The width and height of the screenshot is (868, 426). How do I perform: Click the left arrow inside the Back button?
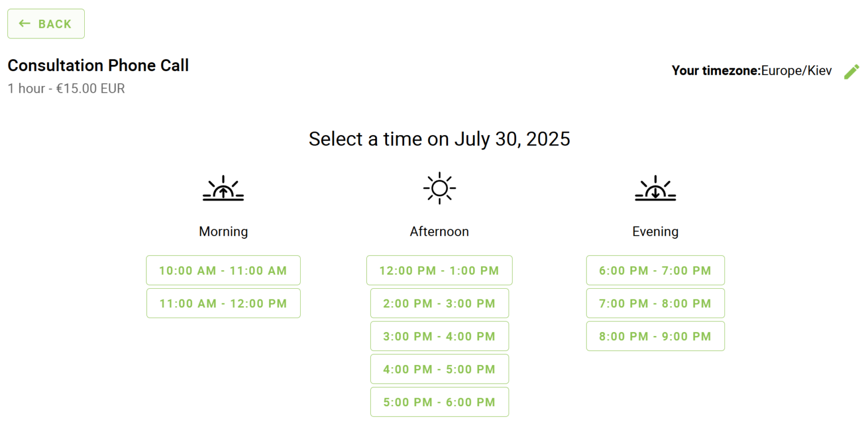pos(24,23)
